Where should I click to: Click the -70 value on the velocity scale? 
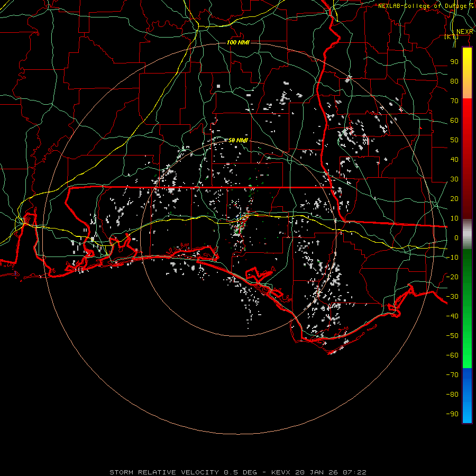tap(452, 375)
